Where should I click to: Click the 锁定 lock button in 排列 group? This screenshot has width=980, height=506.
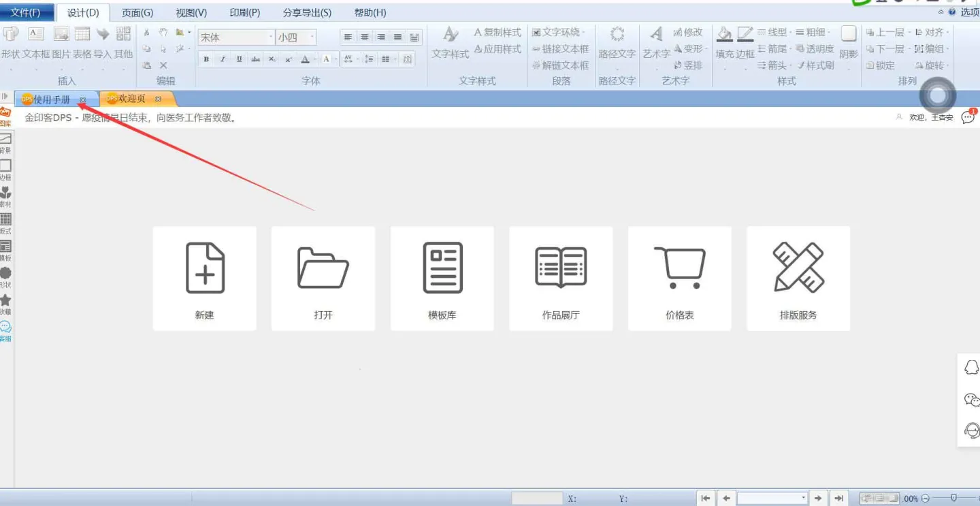(881, 65)
